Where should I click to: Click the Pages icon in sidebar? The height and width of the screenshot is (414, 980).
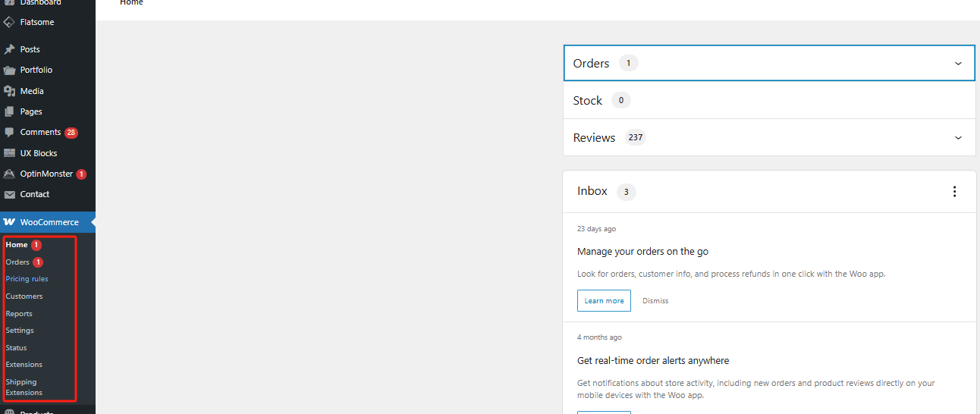(9, 111)
